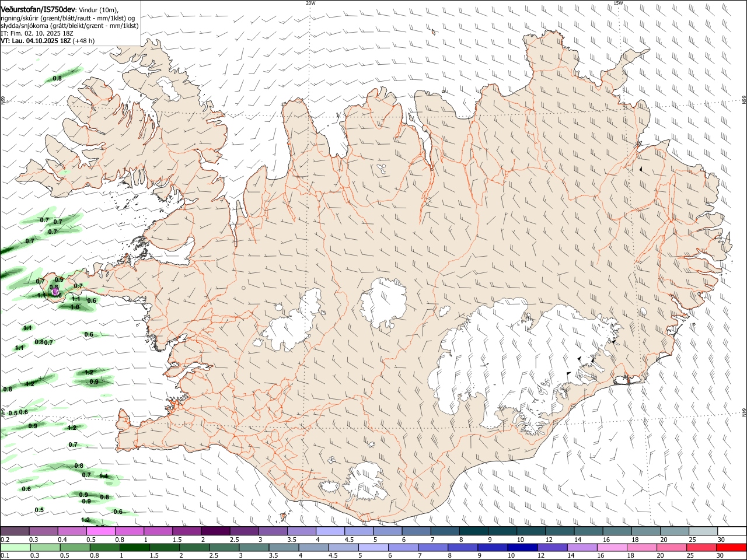747x560 pixels.
Task: Click the lower legend swatch labeled 2
Action: [x=194, y=548]
